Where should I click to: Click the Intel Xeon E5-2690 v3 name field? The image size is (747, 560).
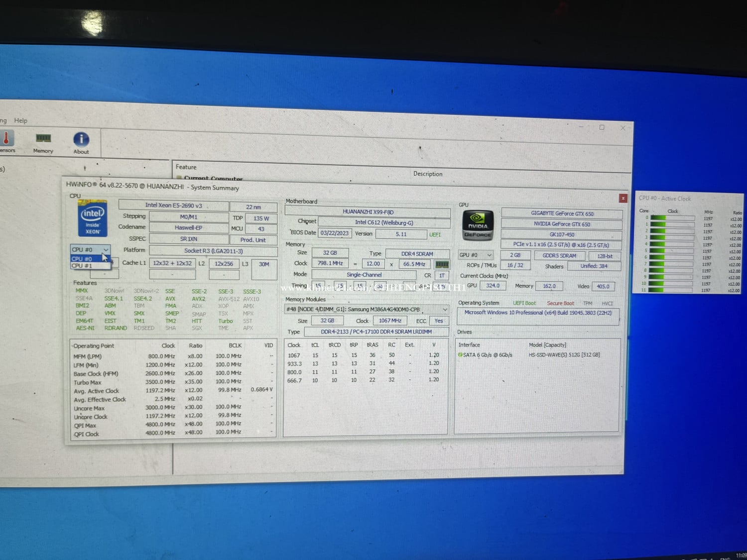tap(173, 205)
